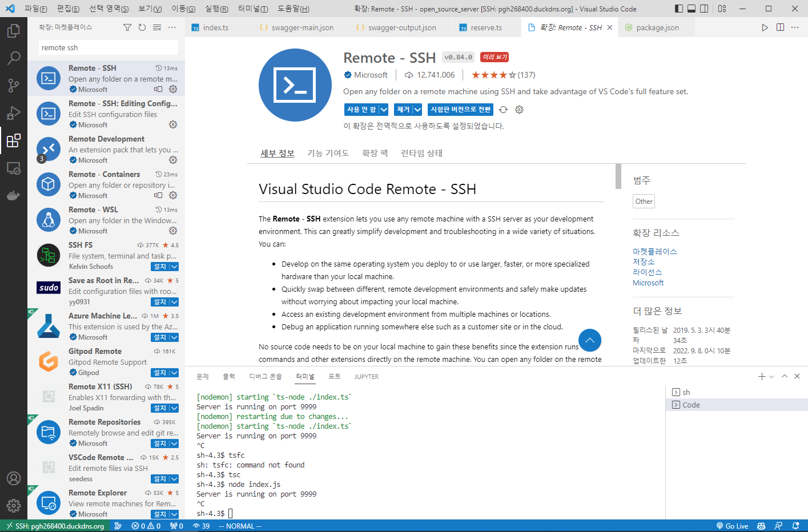Toggle the bottom panel visibility

[692, 9]
